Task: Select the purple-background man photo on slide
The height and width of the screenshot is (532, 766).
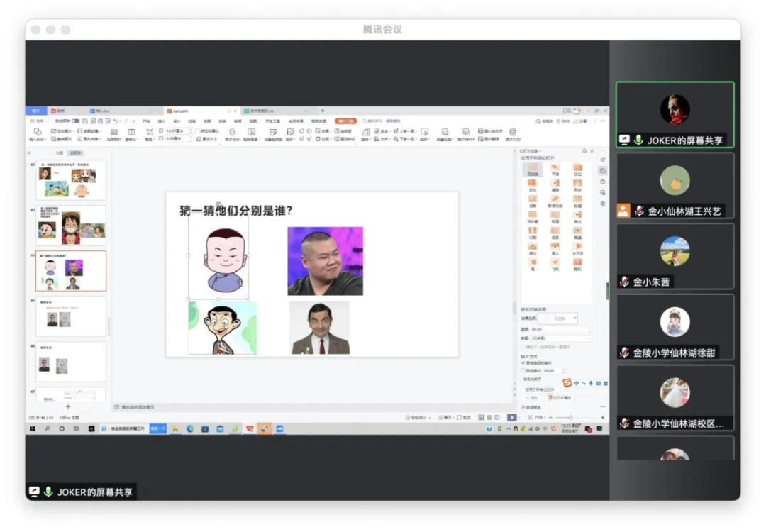Action: 326,261
